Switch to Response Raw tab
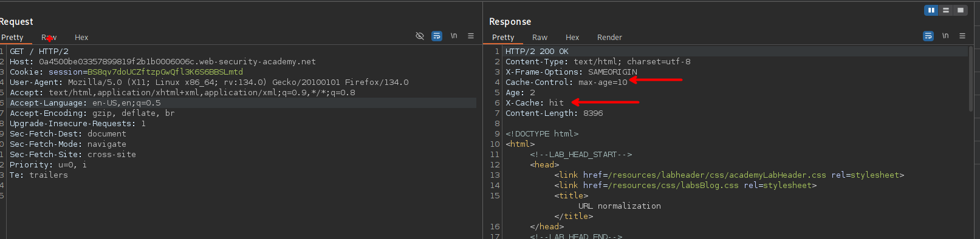 pyautogui.click(x=540, y=38)
